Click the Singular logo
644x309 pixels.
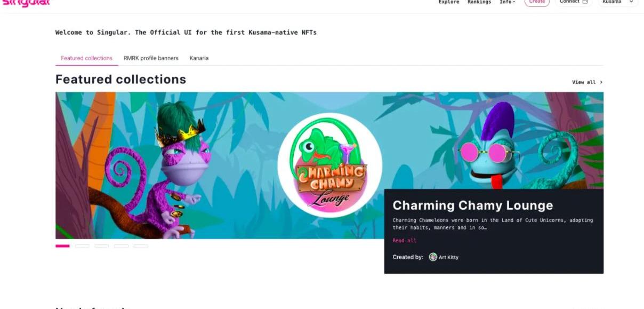27,3
